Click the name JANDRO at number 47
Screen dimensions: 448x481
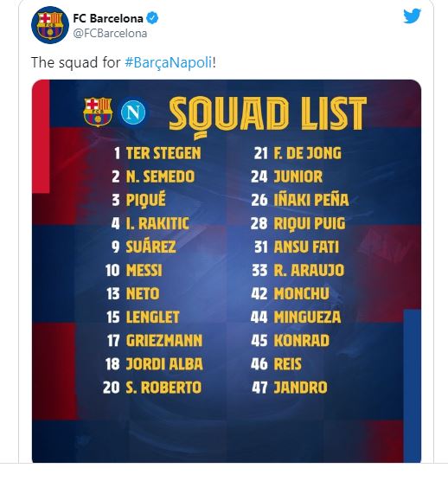click(300, 388)
